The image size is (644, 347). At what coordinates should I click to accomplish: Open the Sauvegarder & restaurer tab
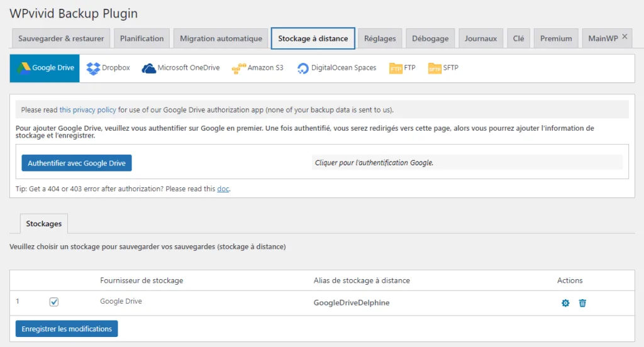61,38
